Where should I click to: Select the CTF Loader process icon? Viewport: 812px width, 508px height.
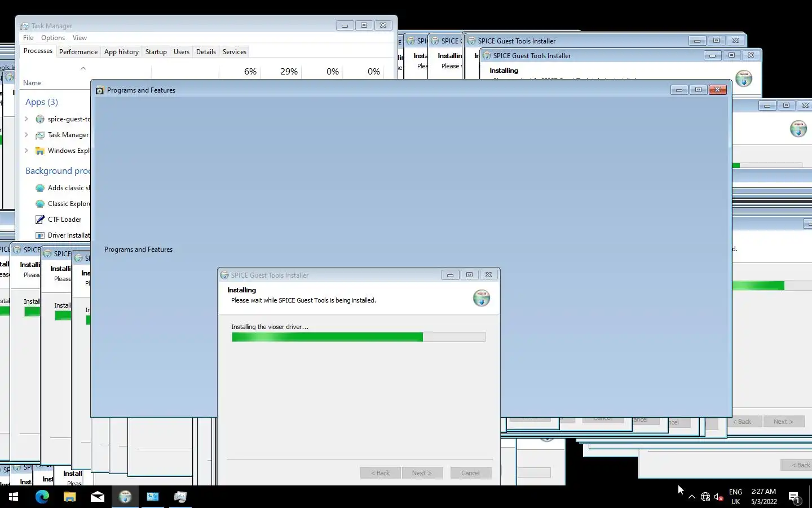(x=40, y=220)
